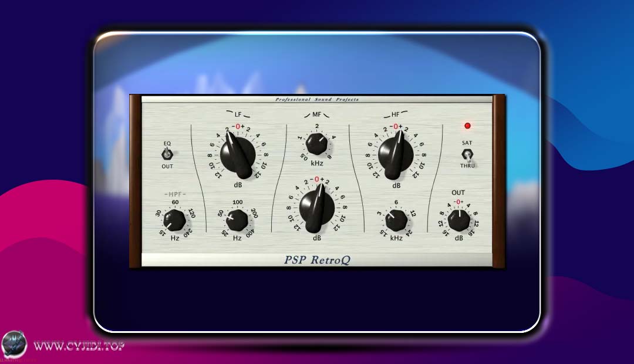This screenshot has width=634, height=364.
Task: Click the LF gain dB knob
Action: 238,156
